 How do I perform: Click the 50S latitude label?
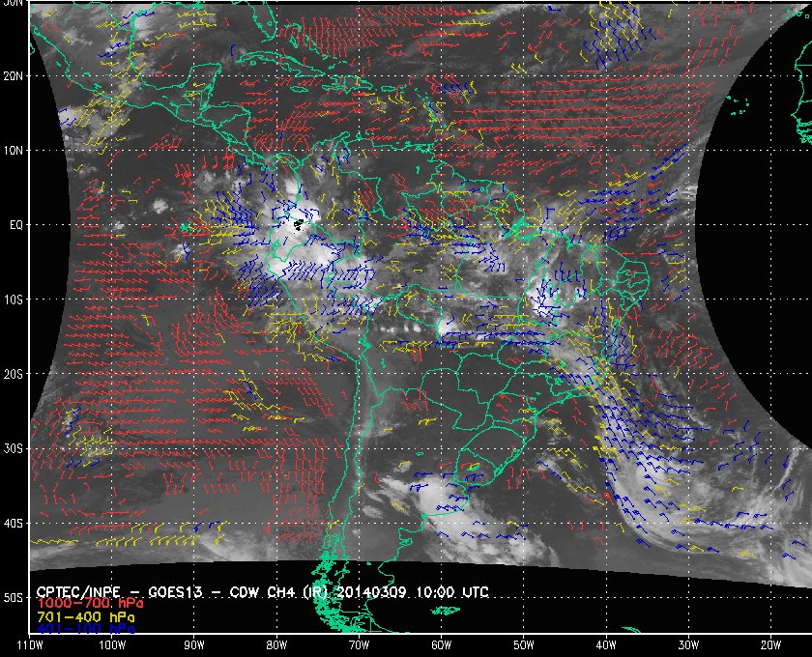(13, 597)
